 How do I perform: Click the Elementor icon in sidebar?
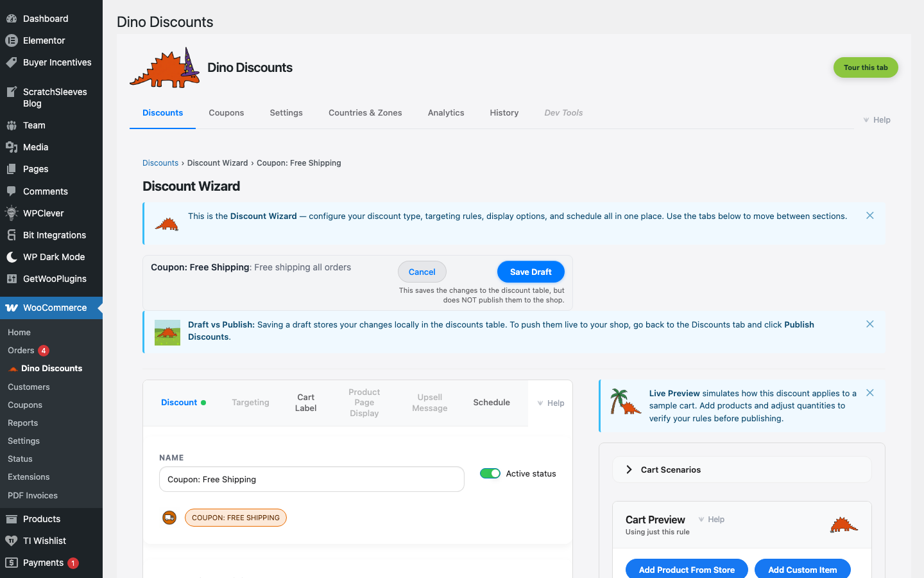12,40
